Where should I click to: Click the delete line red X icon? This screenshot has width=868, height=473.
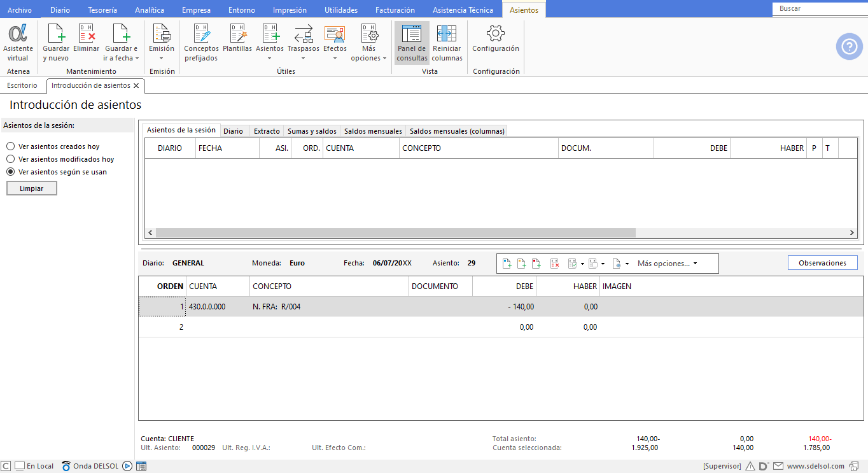tap(555, 263)
